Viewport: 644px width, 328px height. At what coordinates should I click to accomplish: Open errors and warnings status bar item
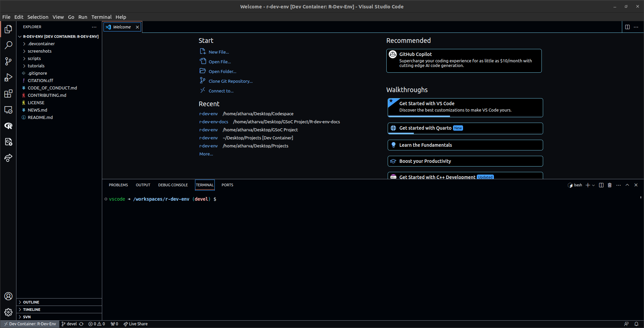[96, 324]
